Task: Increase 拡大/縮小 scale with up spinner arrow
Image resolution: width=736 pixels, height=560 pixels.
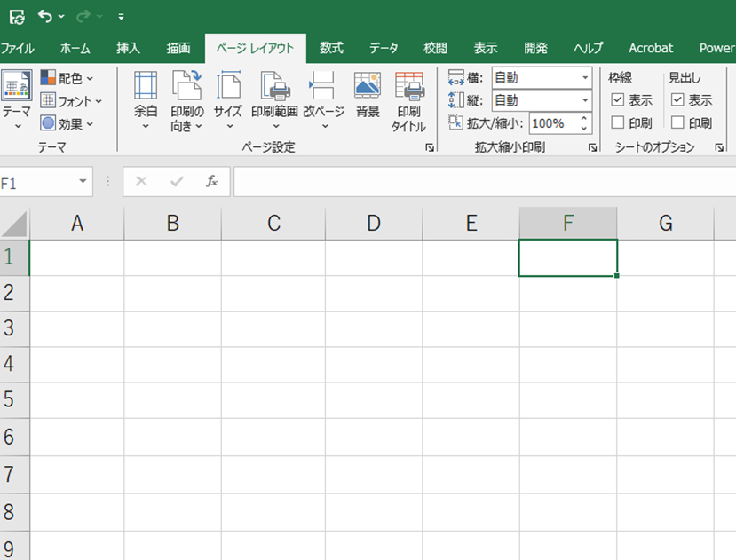Action: [x=585, y=119]
